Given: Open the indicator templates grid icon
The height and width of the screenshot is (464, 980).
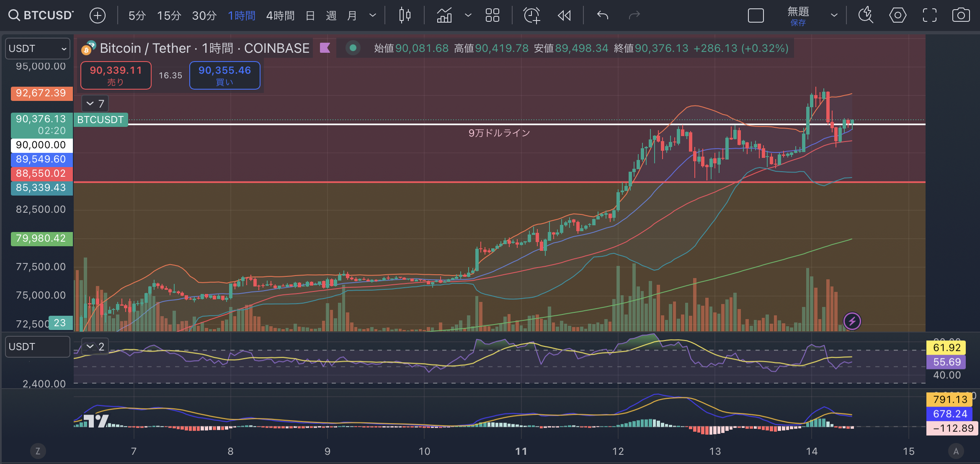Looking at the screenshot, I should 493,15.
